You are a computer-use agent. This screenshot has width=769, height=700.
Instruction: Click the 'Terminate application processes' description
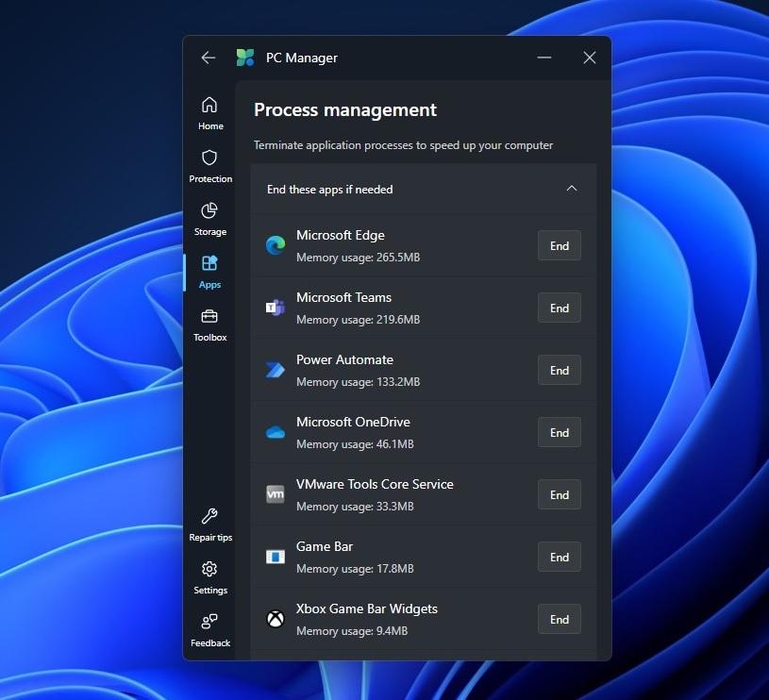(403, 145)
